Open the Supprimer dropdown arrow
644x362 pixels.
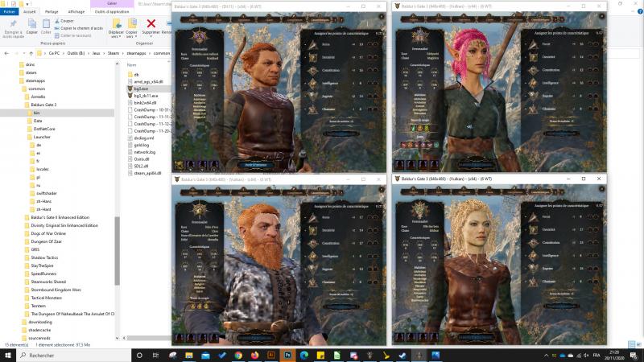click(151, 36)
